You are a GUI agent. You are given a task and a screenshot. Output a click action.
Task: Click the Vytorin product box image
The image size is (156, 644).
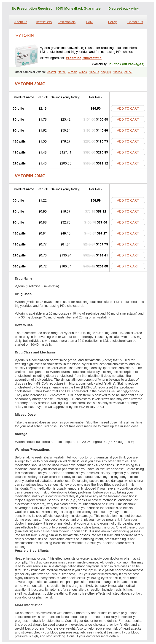point(26,56)
